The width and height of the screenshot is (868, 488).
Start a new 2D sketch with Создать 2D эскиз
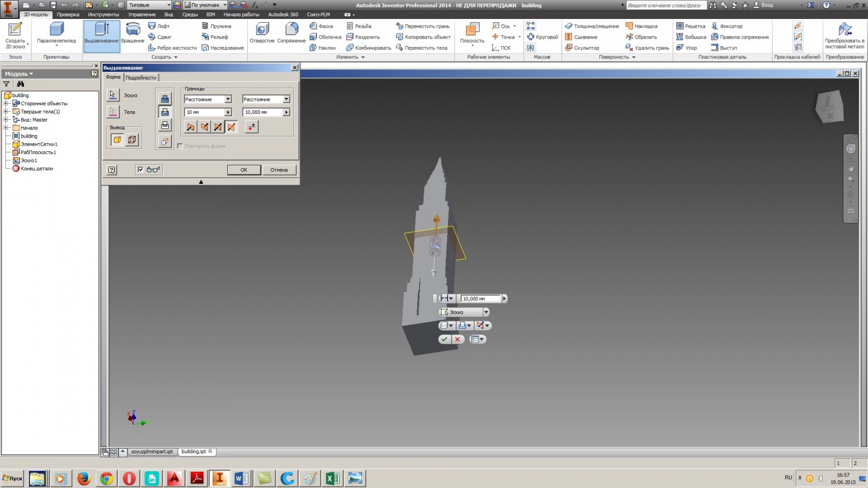click(15, 36)
